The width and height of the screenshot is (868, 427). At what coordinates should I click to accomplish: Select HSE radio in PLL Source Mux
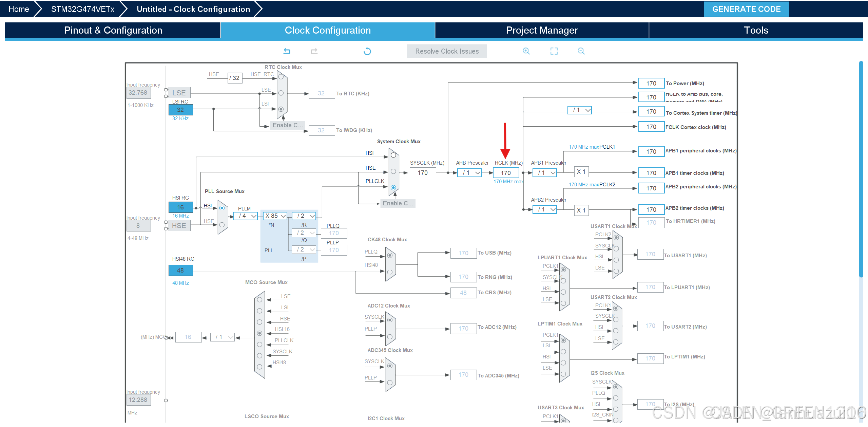click(x=222, y=225)
